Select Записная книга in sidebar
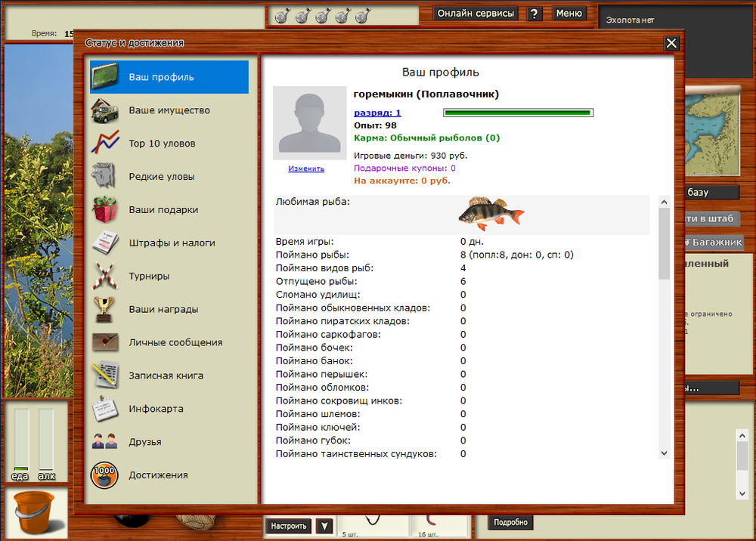The height and width of the screenshot is (541, 756). click(166, 376)
